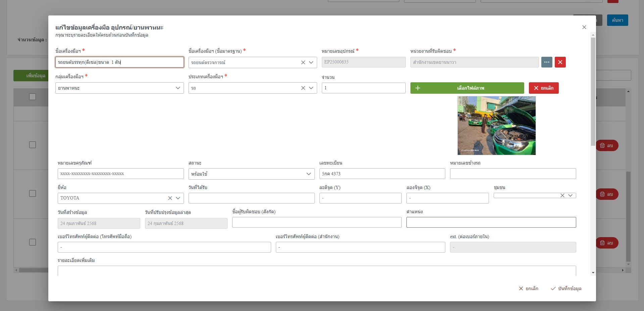Tick the third row checkbox in background table
The height and width of the screenshot is (311, 644).
33,242
